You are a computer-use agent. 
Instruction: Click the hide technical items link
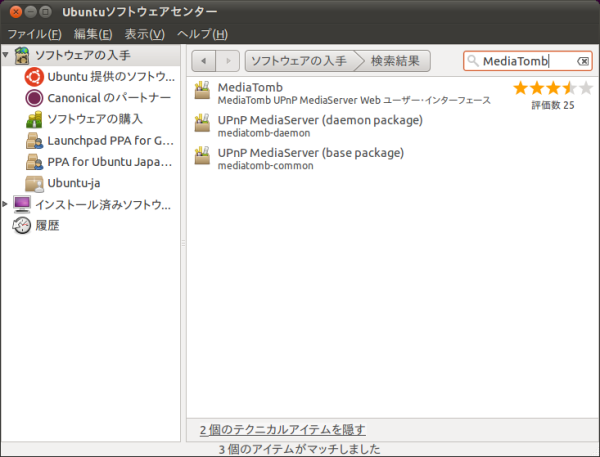tap(282, 430)
